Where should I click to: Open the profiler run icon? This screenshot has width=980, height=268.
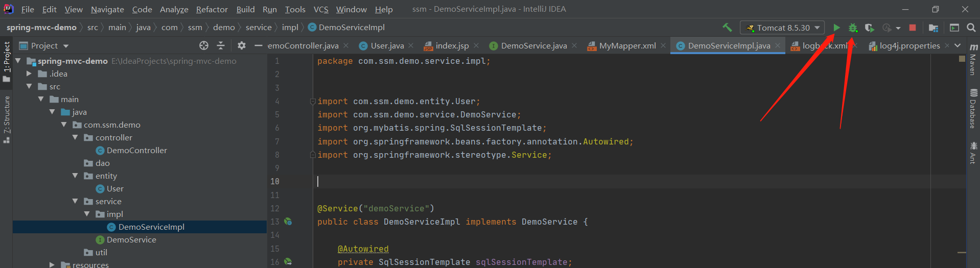[x=887, y=28]
